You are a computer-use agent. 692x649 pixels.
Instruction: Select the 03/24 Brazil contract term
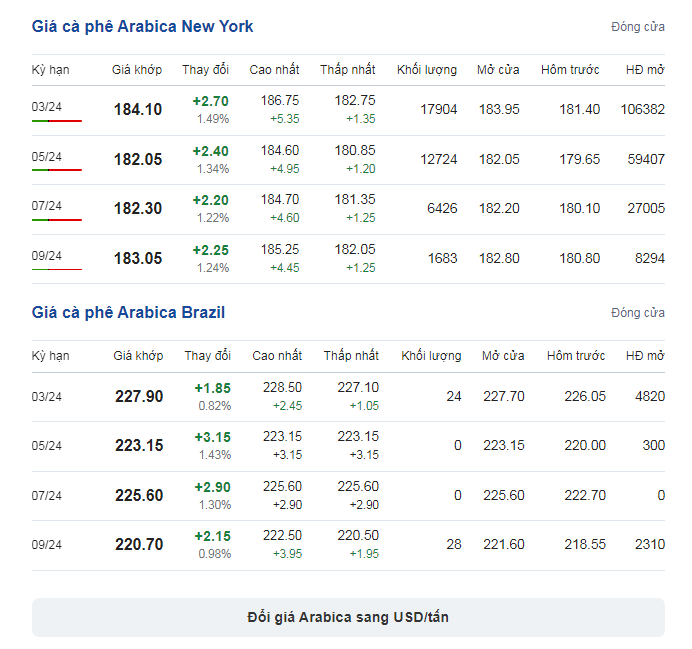tap(47, 397)
